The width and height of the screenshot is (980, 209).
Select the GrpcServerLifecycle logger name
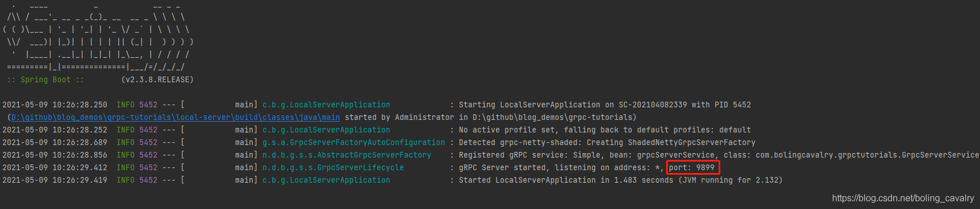333,167
